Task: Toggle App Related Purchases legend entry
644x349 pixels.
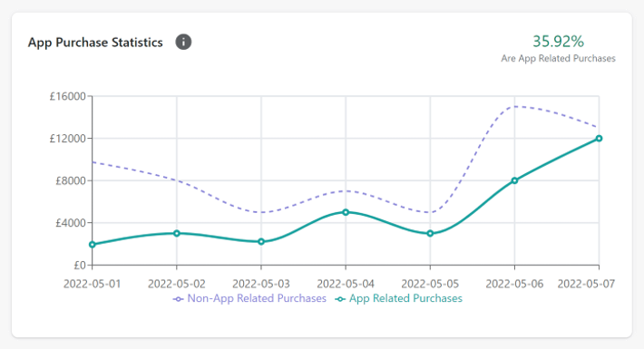Action: [x=399, y=298]
